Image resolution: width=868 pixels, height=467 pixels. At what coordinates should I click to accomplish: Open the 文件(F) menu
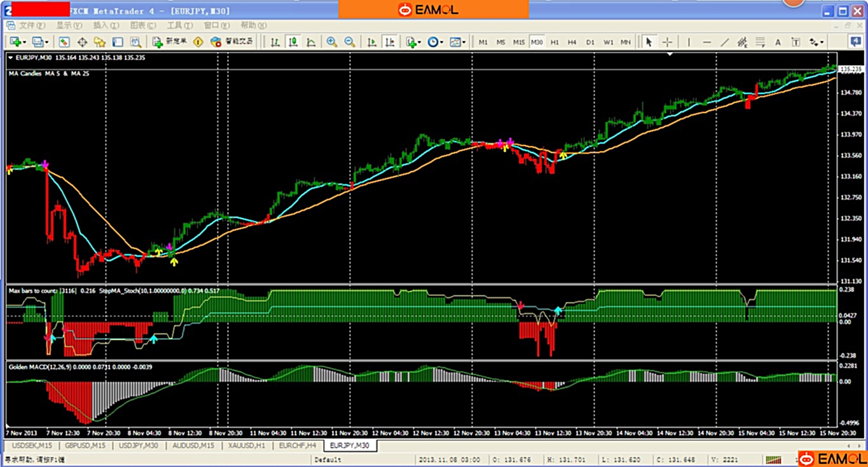tap(32, 25)
